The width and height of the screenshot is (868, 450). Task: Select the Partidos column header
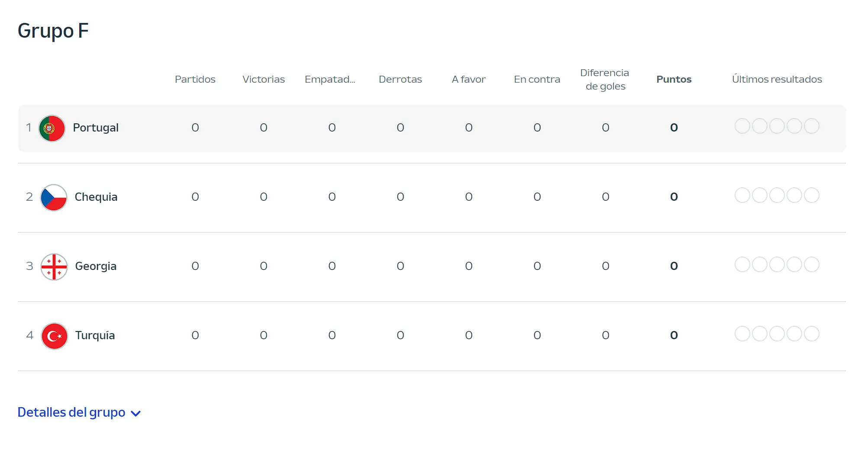pos(195,79)
